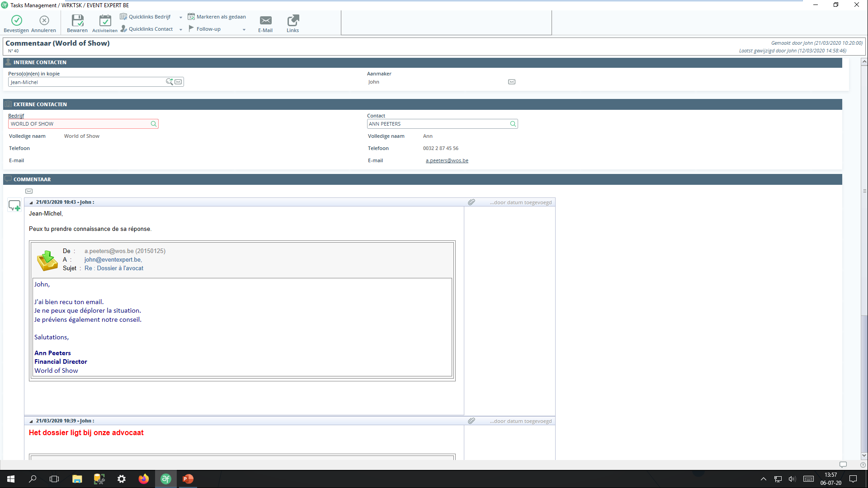Open the Links toolbar icon
868x488 pixels.
[x=293, y=20]
